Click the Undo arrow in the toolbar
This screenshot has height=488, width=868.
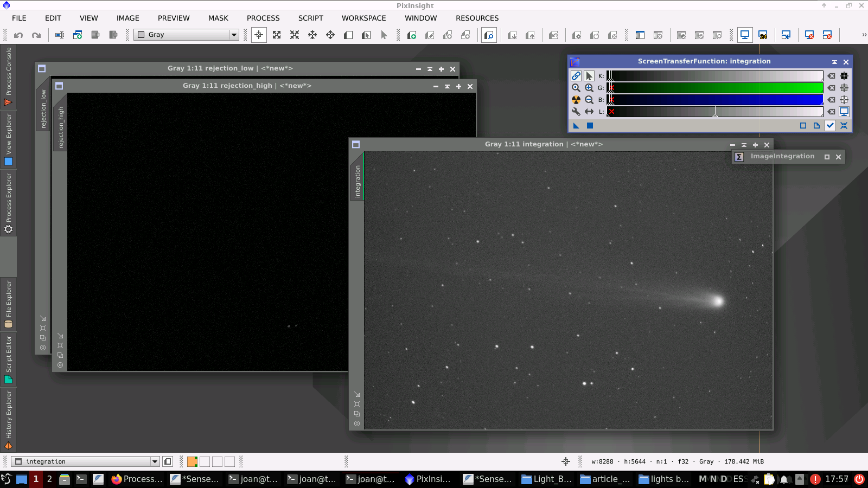[x=18, y=35]
